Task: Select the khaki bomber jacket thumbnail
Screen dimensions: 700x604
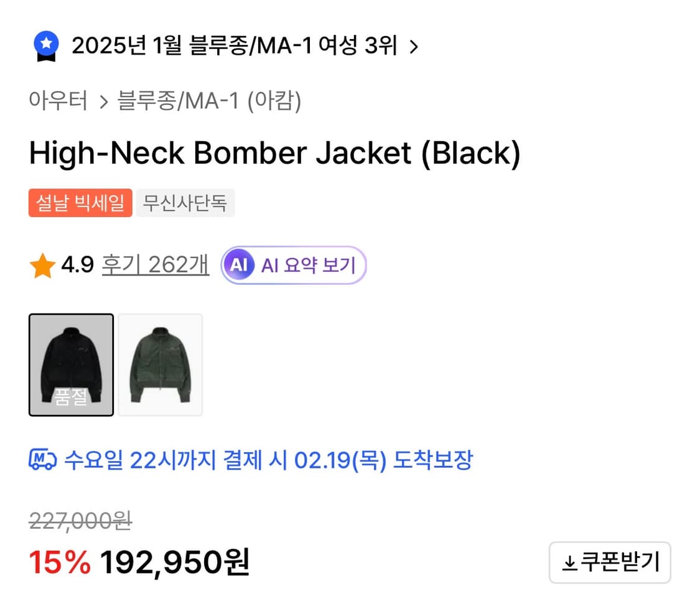Action: [x=160, y=365]
